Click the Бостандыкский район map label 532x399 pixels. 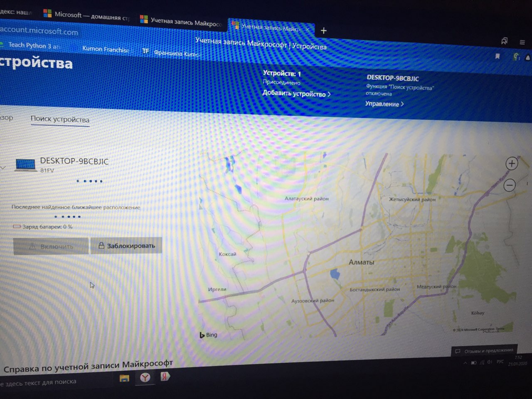pos(374,289)
